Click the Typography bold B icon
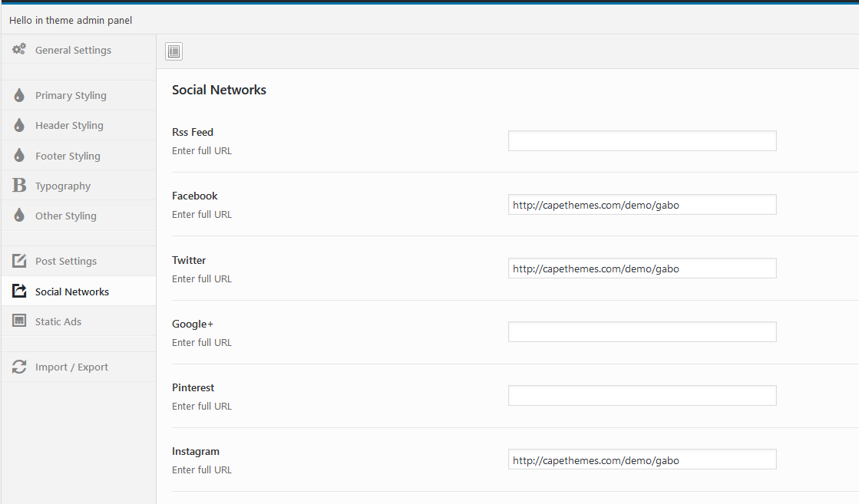This screenshot has width=859, height=504. click(x=19, y=186)
